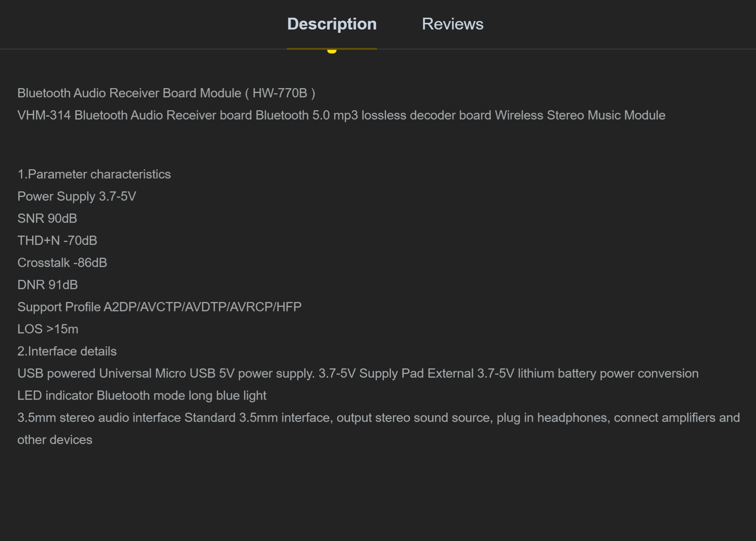The image size is (756, 541).
Task: Select the Description tab
Action: click(x=332, y=24)
